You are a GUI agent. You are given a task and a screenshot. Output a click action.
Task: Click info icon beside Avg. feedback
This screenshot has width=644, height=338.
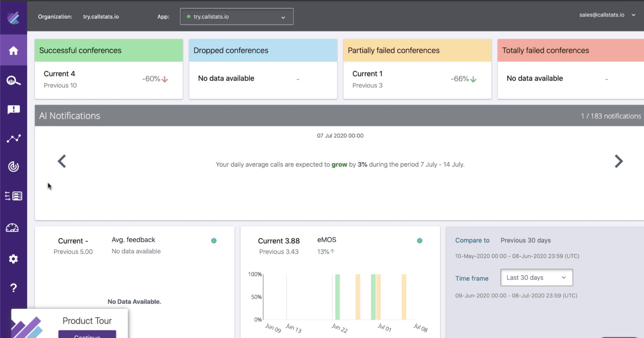tap(214, 241)
